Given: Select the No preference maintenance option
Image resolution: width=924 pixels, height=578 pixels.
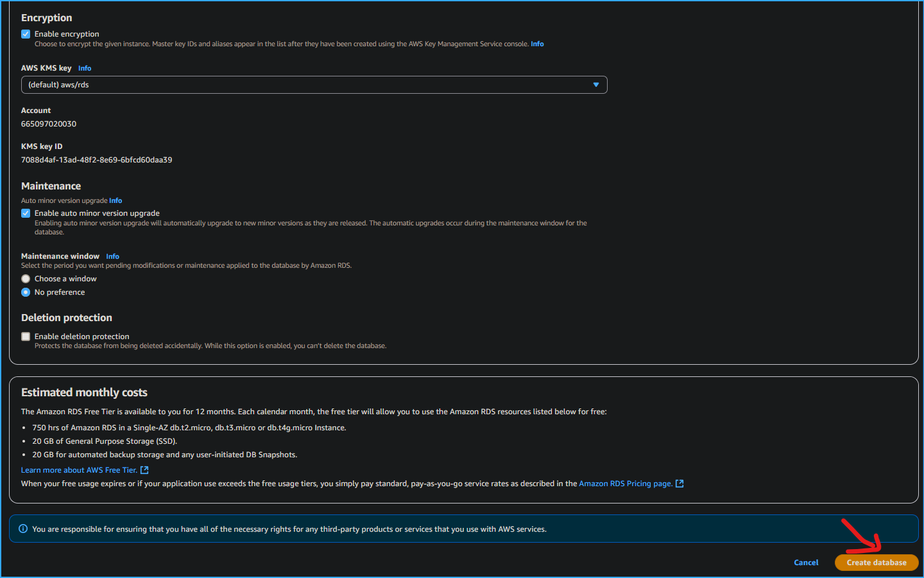Looking at the screenshot, I should click(24, 292).
